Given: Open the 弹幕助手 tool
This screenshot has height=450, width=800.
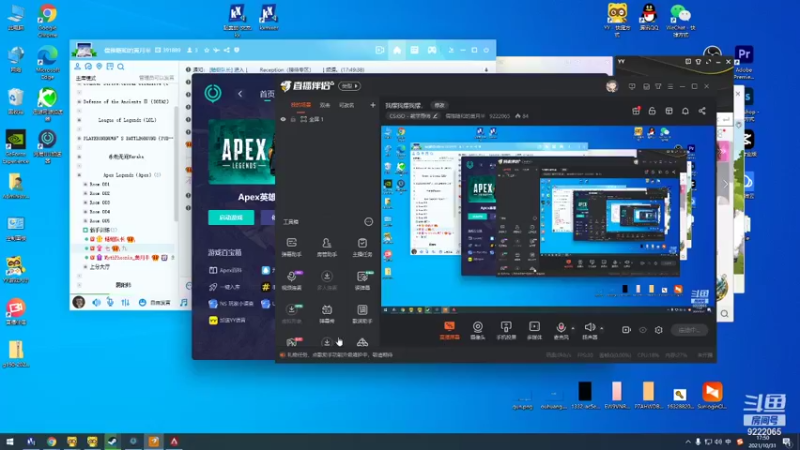Looking at the screenshot, I should [x=291, y=247].
